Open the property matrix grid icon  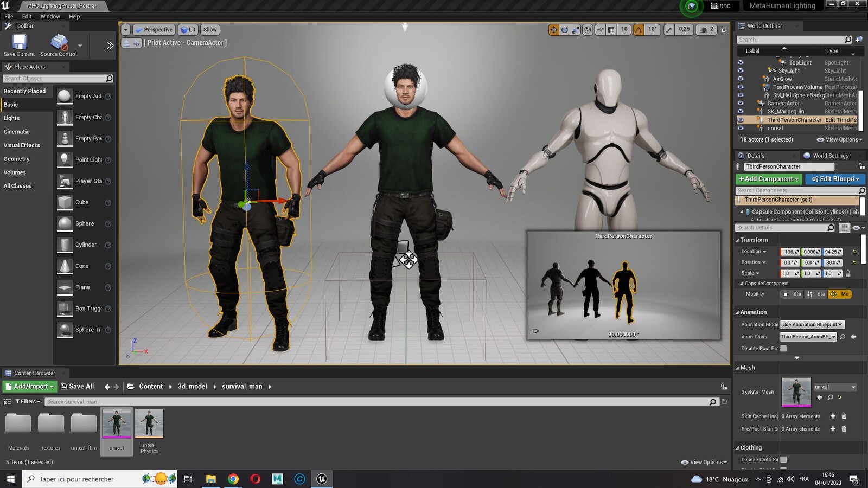844,228
